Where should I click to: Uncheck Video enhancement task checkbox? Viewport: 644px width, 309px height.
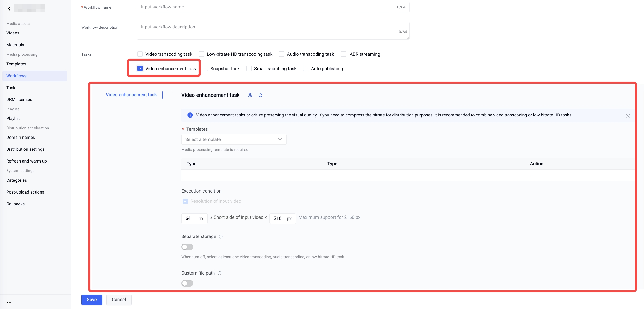click(x=140, y=69)
